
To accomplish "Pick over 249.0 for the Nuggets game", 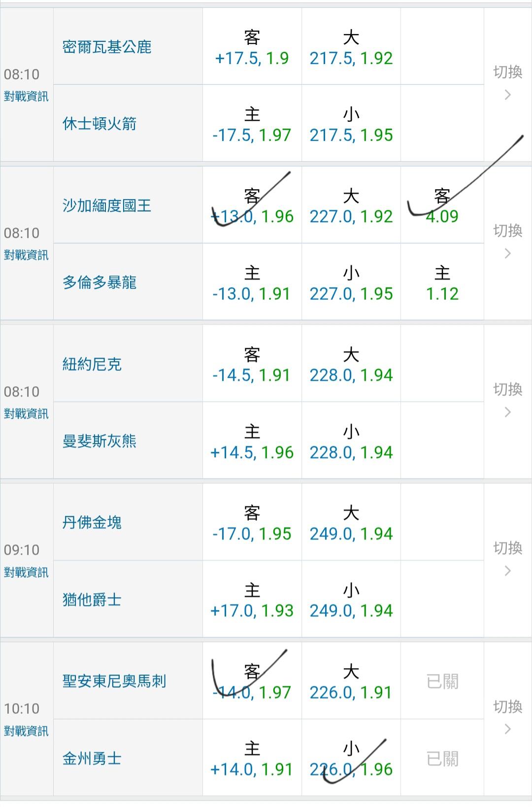I will [351, 524].
